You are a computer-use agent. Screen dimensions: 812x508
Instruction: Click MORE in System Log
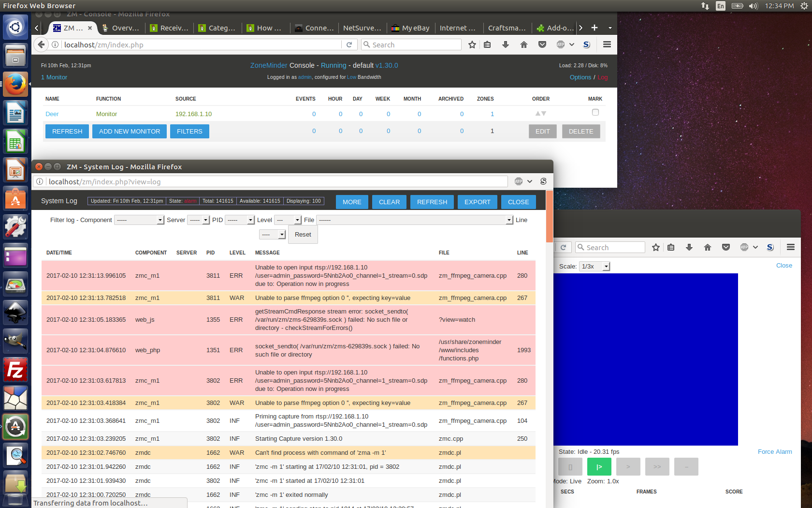[x=352, y=202]
